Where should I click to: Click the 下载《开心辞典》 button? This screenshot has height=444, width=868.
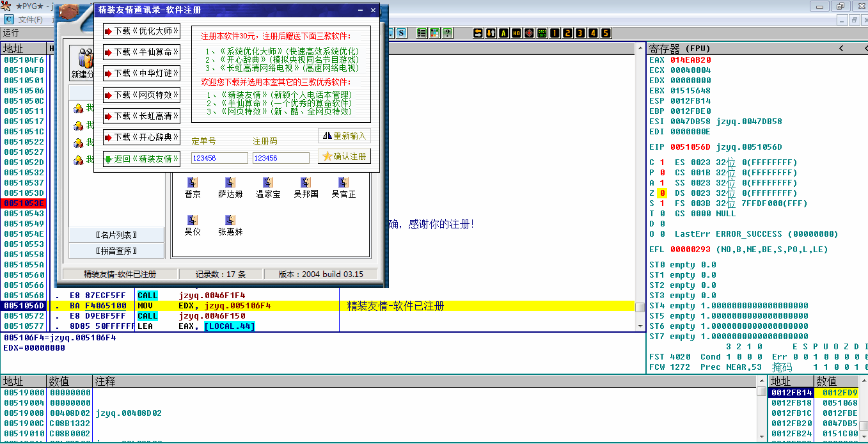(x=141, y=137)
